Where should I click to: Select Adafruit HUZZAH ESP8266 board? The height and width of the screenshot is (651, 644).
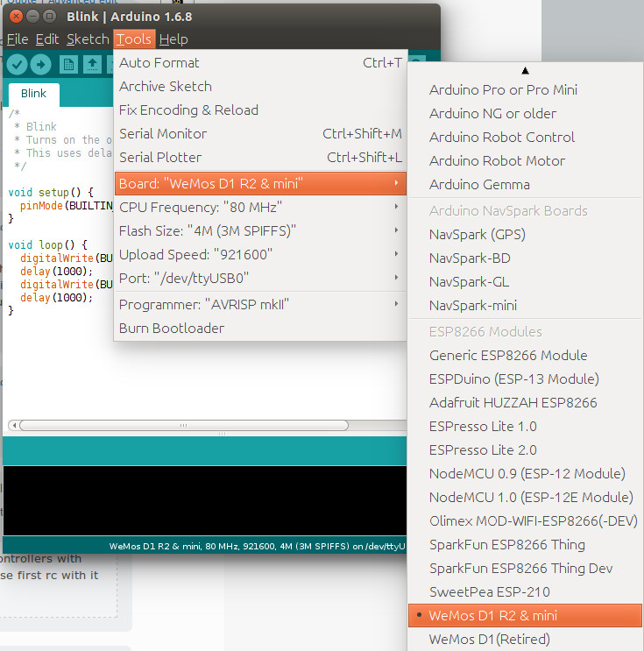[x=525, y=403]
